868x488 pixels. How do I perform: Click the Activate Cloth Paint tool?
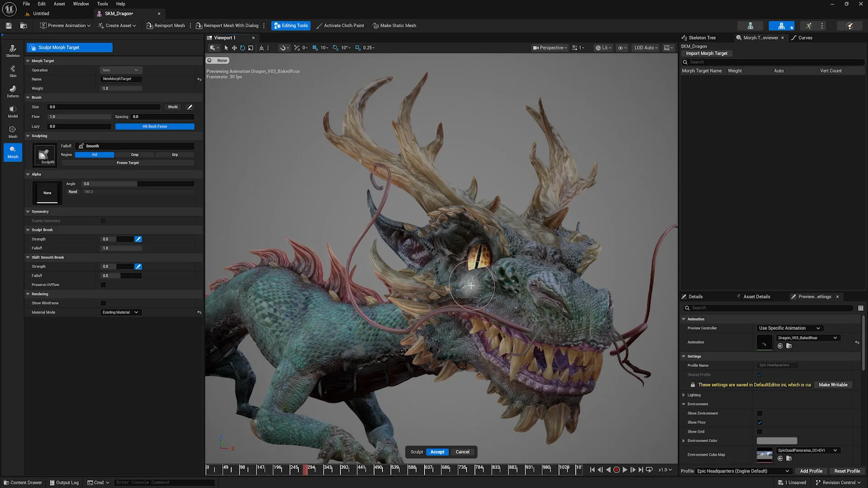340,26
